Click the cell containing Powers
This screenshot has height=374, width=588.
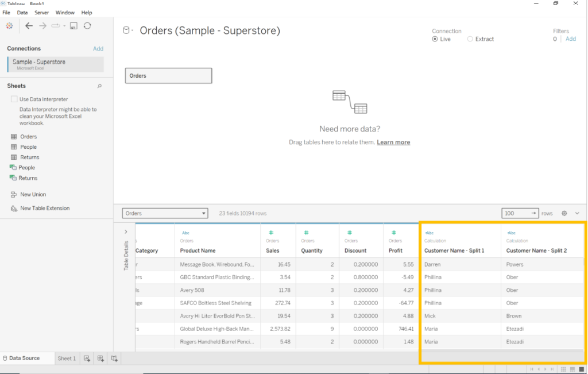[x=542, y=264]
